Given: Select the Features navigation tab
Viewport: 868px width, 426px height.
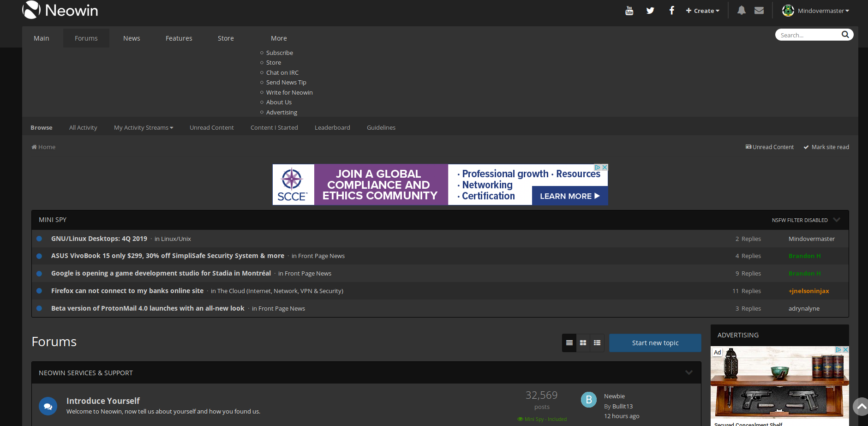Looking at the screenshot, I should (179, 38).
